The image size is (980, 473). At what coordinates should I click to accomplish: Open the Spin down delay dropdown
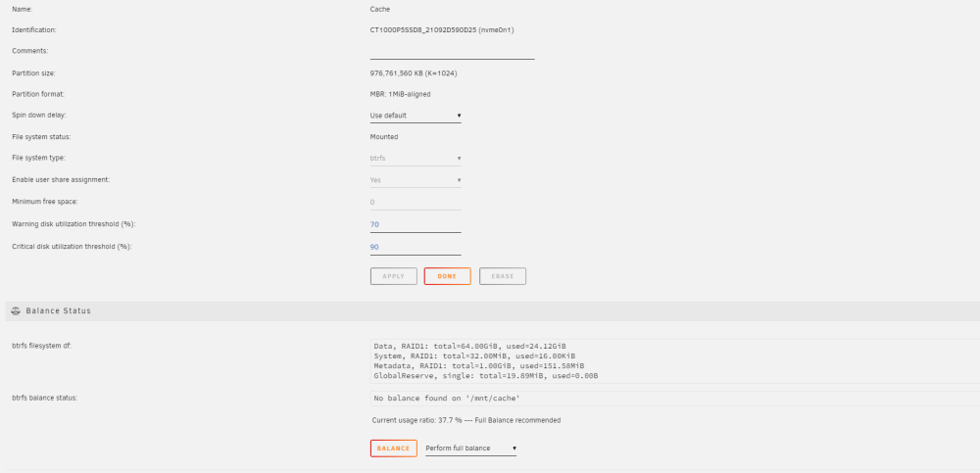tap(416, 116)
